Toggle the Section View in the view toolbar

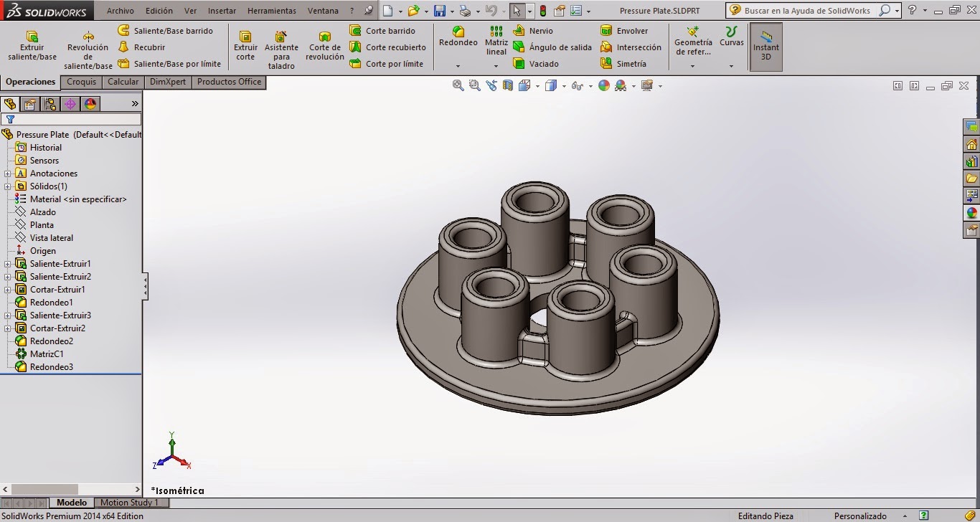(x=507, y=85)
